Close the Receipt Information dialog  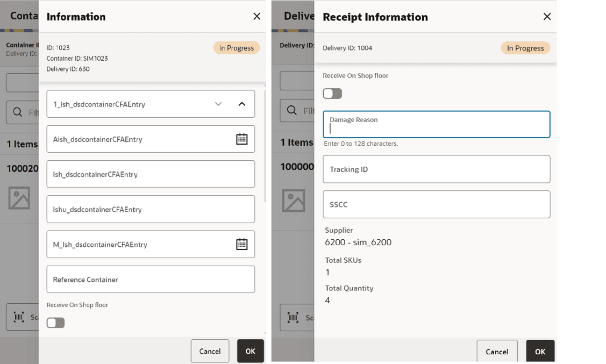547,17
